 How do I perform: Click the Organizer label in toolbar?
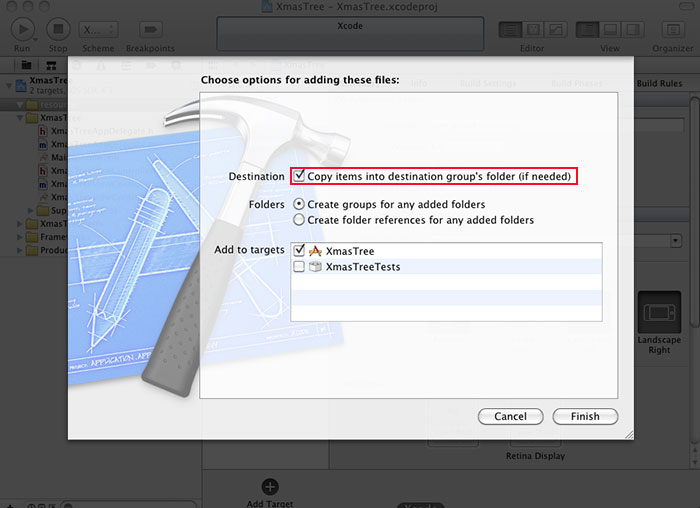pyautogui.click(x=673, y=48)
